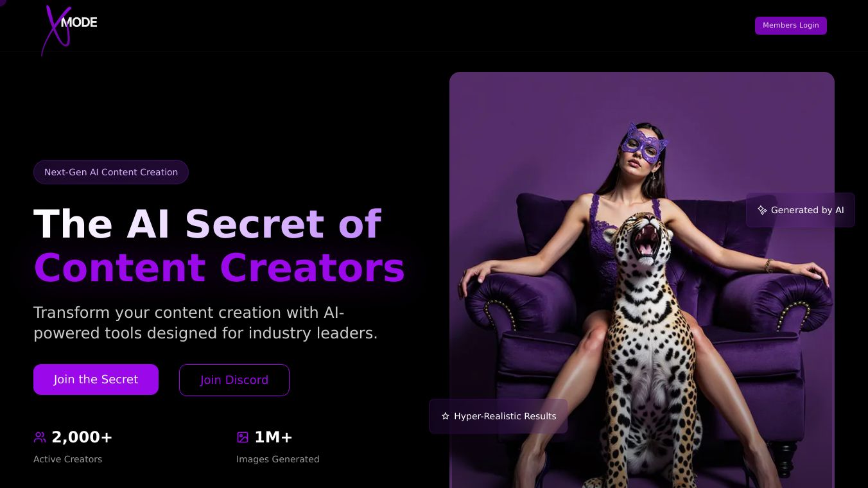Click the image icon beside 1M+
Screen dimensions: 868x488
(x=243, y=437)
